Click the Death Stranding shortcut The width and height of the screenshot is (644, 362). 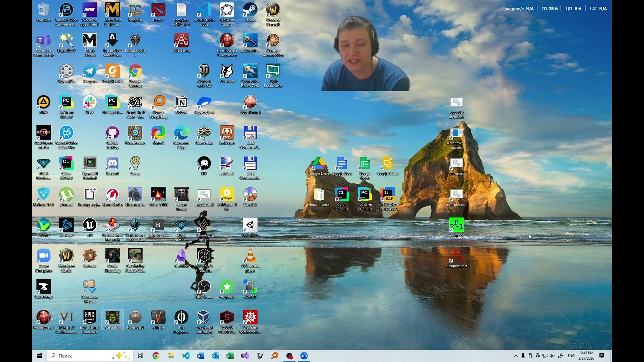point(112,260)
